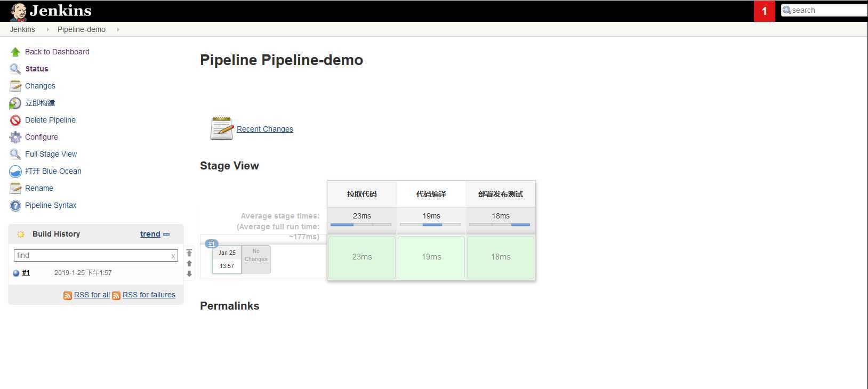The image size is (868, 389).
Task: Click the Stage View heading
Action: [229, 166]
